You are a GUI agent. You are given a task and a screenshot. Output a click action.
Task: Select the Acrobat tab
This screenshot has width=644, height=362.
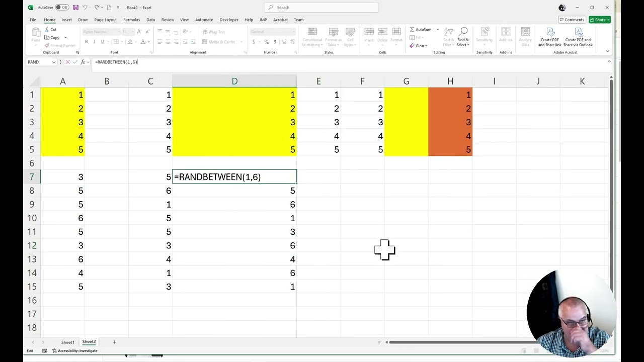280,20
